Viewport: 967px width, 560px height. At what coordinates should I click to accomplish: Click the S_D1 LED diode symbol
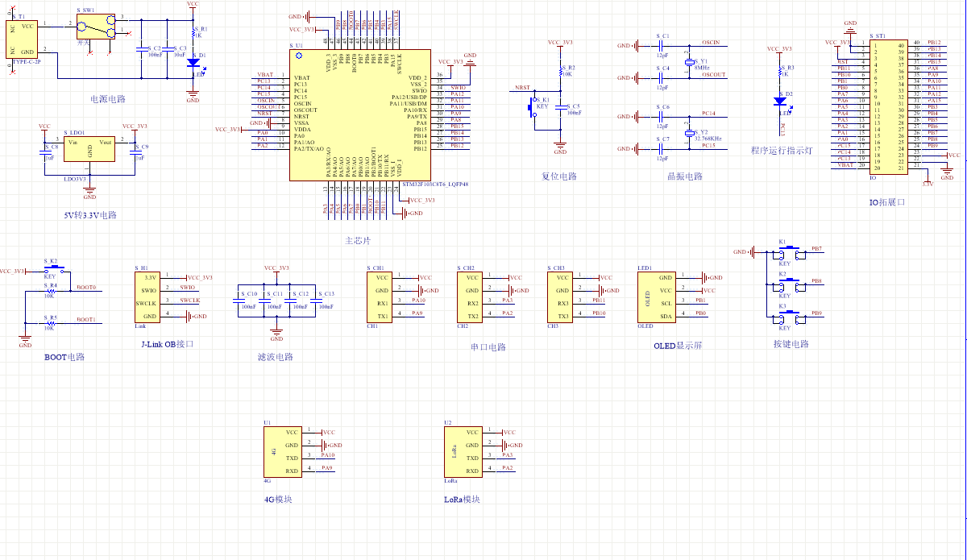tap(193, 61)
